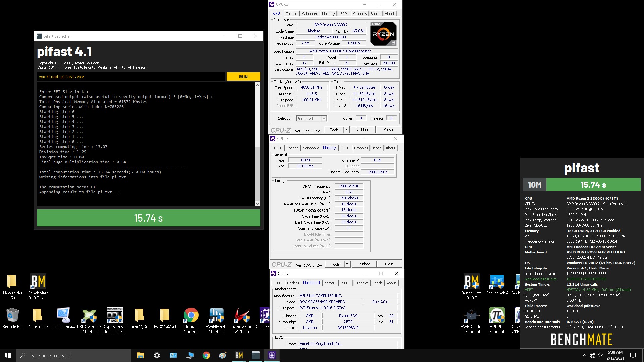The height and width of the screenshot is (362, 644).
Task: Click the 10M label in BenchMate panel
Action: coord(535,185)
